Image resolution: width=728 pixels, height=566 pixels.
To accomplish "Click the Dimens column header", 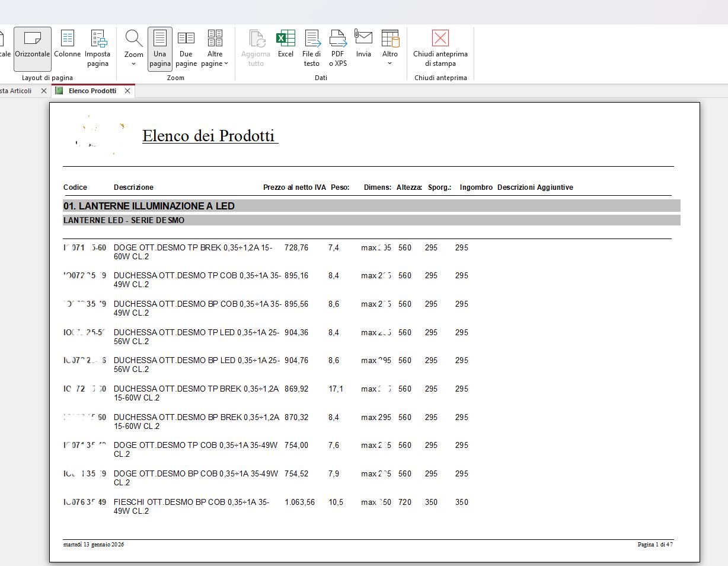I will pyautogui.click(x=378, y=187).
